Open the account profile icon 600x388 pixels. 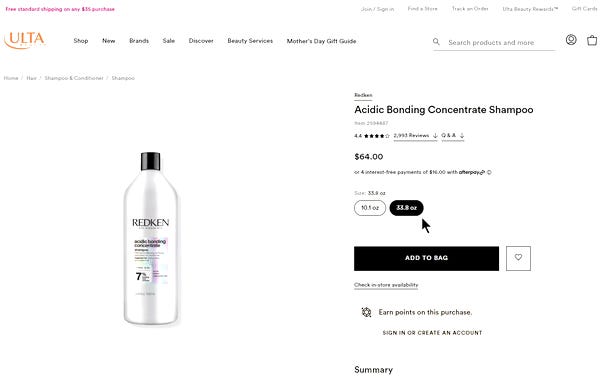point(571,39)
